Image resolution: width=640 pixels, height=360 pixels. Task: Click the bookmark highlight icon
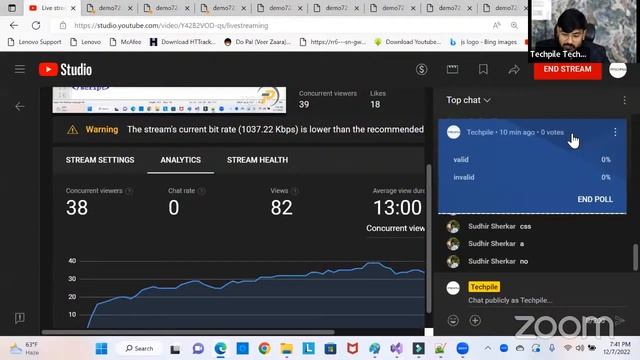tap(483, 69)
